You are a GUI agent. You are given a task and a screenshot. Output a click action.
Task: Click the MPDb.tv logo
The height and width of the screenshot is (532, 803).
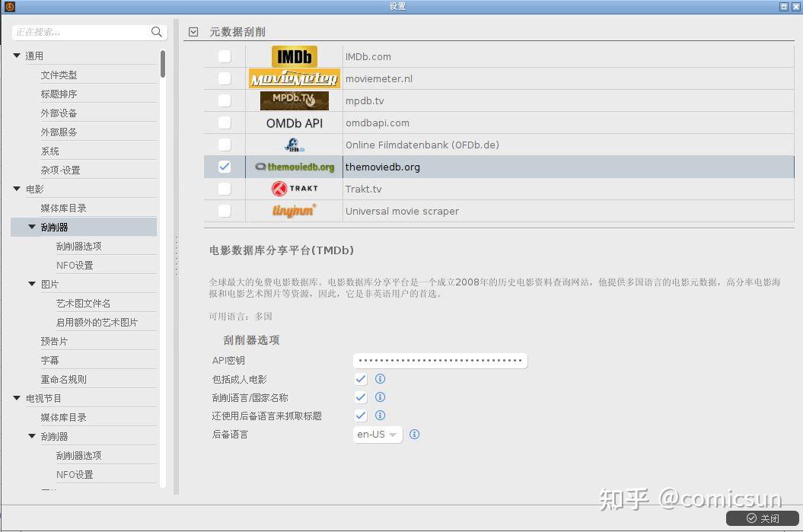click(294, 100)
